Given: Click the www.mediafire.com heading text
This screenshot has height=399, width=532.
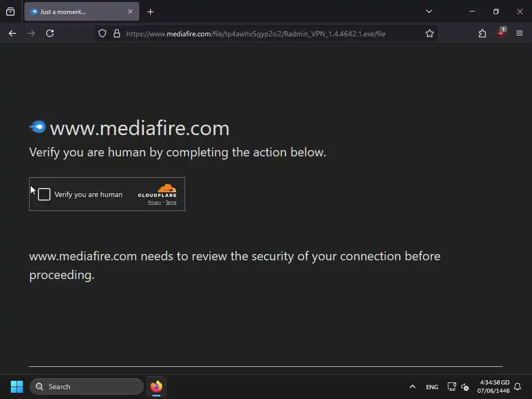Looking at the screenshot, I should click(x=139, y=129).
